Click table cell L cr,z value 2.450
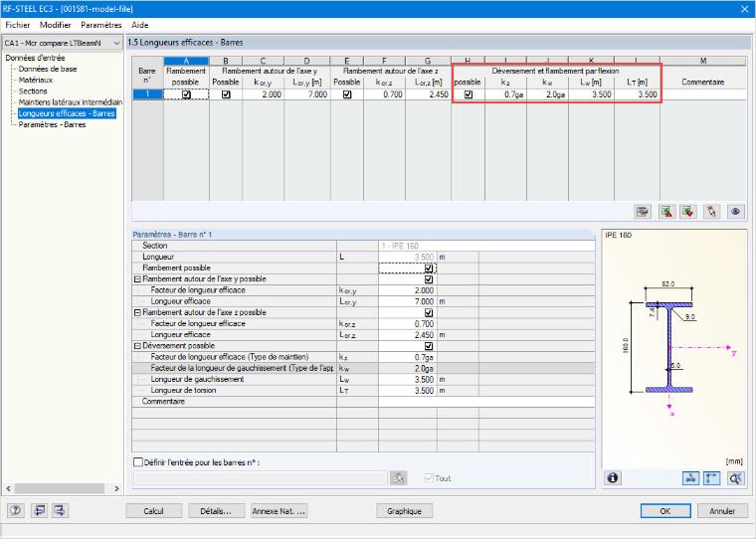The image size is (756, 539). [x=428, y=94]
